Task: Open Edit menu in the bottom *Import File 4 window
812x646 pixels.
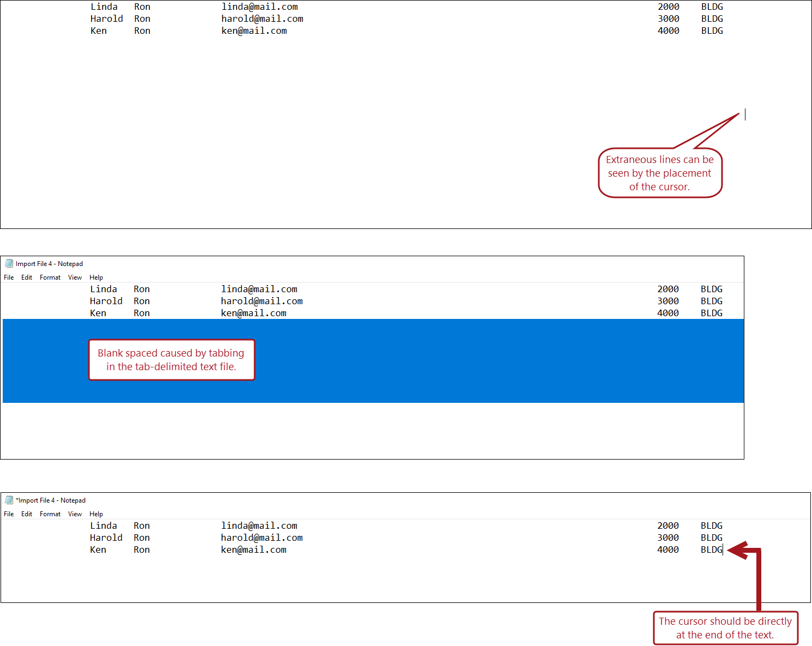Action: tap(27, 514)
